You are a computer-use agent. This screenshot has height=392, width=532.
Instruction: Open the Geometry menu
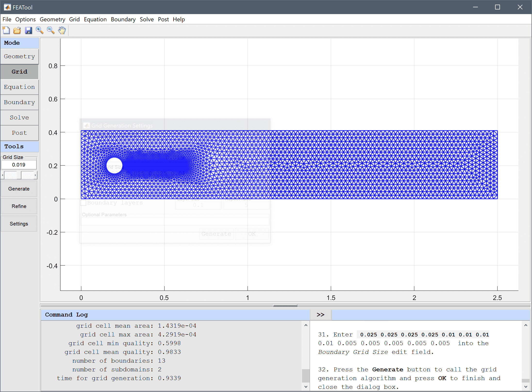point(52,19)
